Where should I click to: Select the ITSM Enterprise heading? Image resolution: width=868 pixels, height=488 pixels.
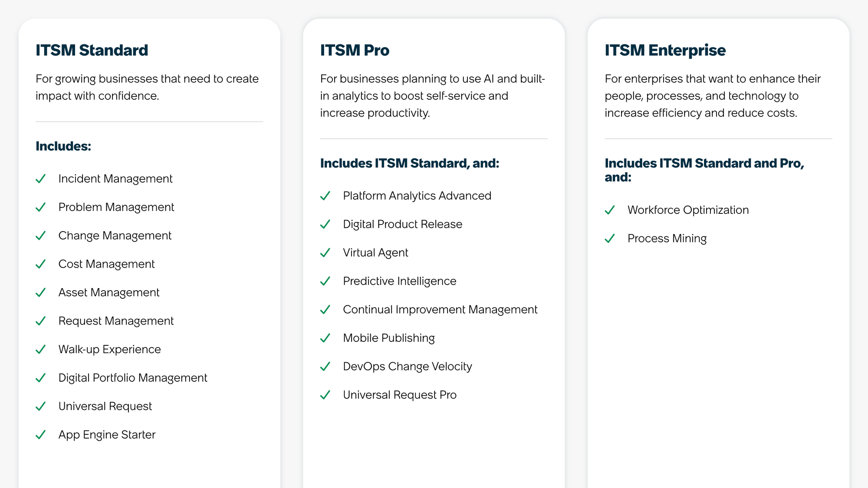click(x=665, y=50)
